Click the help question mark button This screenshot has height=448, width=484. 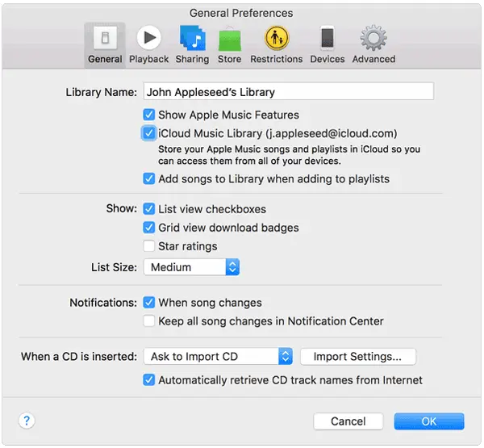27,421
